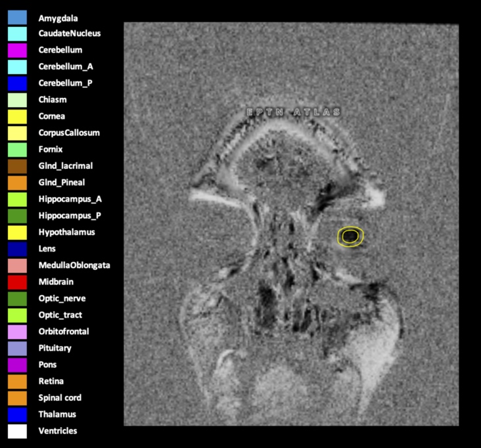Click the 'Ventricles' label
The height and width of the screenshot is (448, 481).
coord(58,430)
